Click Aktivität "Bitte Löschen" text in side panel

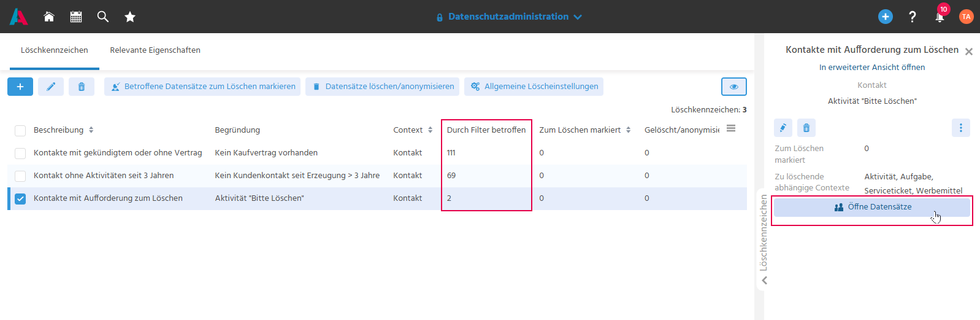pos(872,101)
